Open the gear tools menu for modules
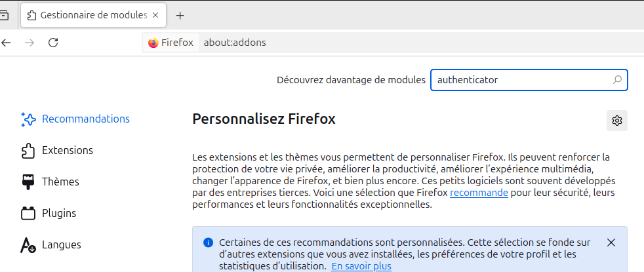 coord(616,121)
